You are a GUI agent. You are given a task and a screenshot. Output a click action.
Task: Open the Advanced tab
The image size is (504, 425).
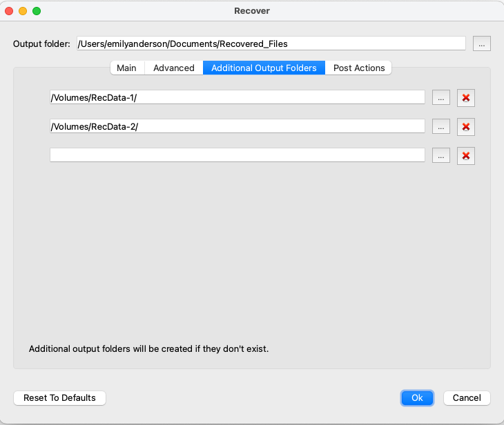click(x=174, y=68)
